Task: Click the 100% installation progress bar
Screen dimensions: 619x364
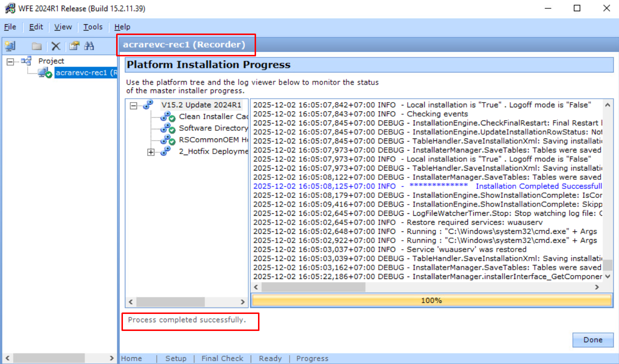Action: point(431,300)
